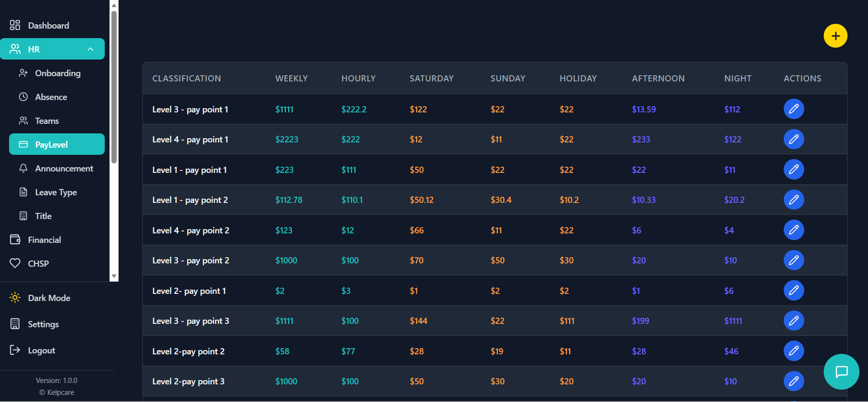Click the $46 night value
The height and width of the screenshot is (402, 868).
click(x=731, y=352)
